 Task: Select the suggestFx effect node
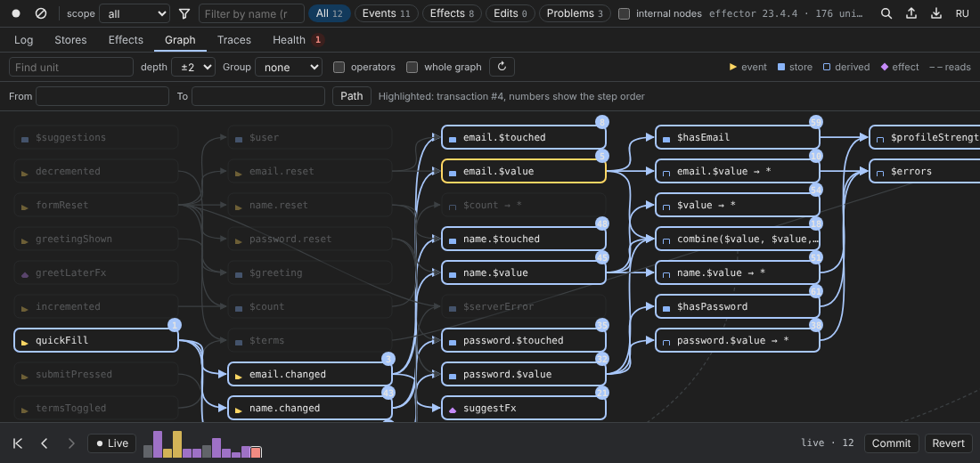click(x=523, y=408)
